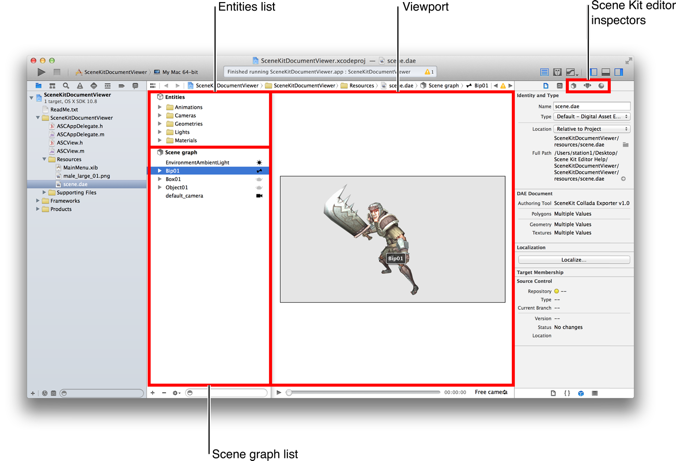Open the Breakpoint navigator icon
676x461 pixels.
121,86
